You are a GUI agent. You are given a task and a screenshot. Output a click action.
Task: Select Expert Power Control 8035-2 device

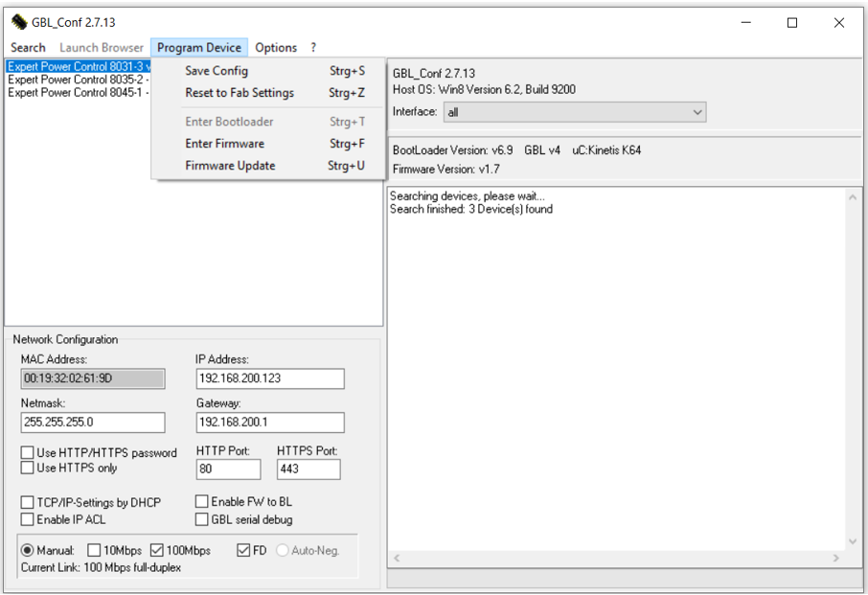click(77, 80)
